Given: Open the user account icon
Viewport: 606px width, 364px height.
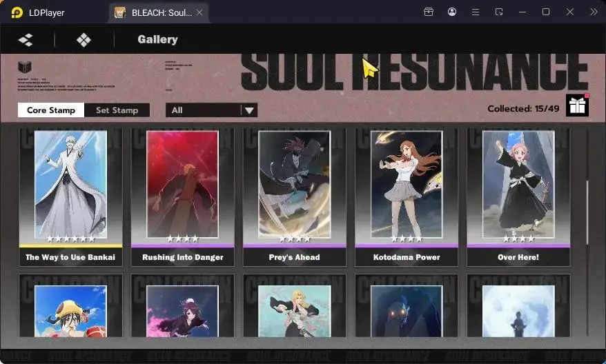Looking at the screenshot, I should [452, 12].
